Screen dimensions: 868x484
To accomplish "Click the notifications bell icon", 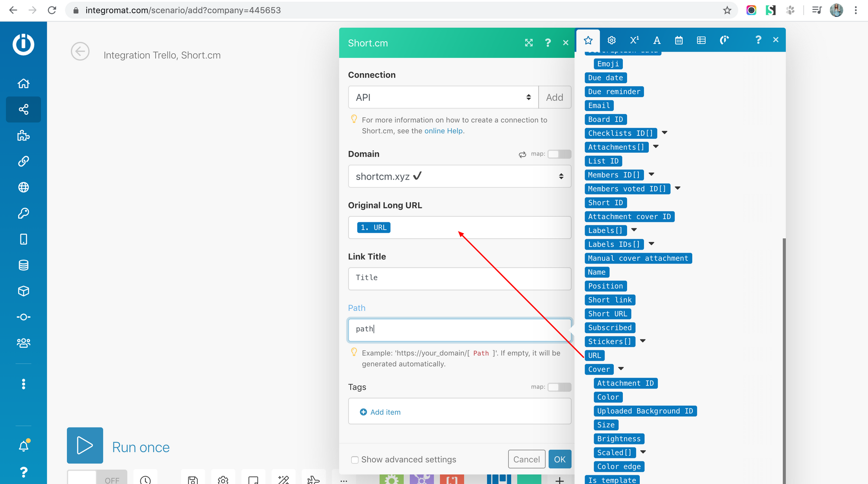I will click(x=23, y=446).
